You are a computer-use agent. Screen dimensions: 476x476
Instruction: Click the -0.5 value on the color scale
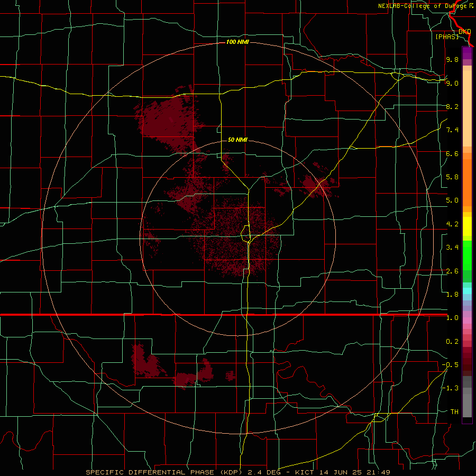click(x=450, y=365)
